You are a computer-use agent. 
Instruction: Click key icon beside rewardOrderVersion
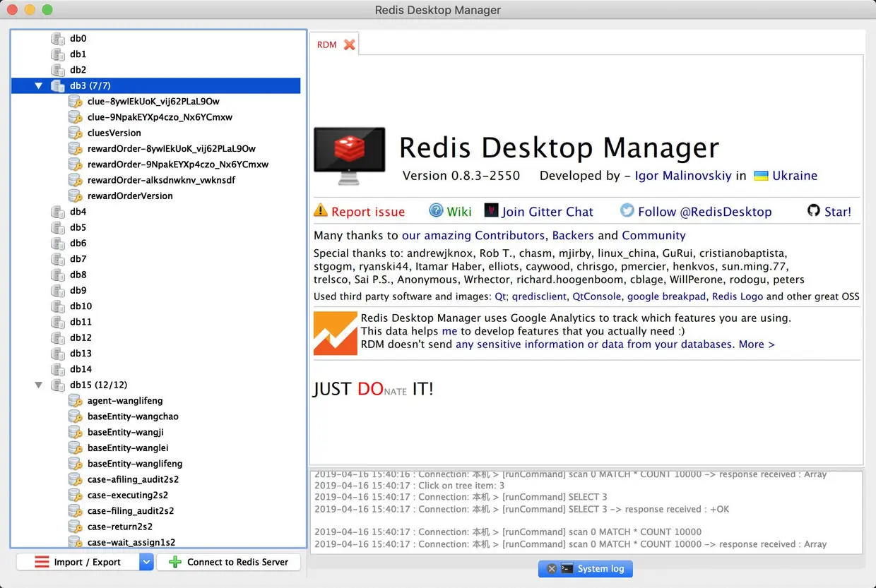(75, 196)
